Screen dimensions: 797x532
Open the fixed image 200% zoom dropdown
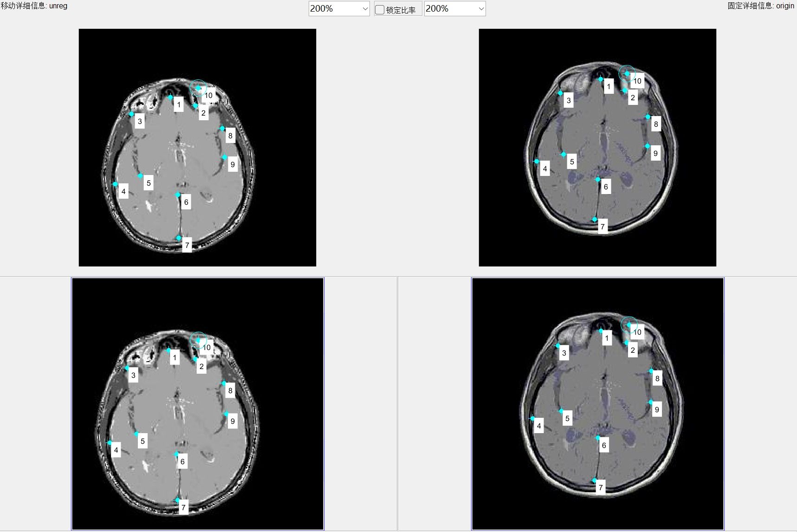point(455,8)
